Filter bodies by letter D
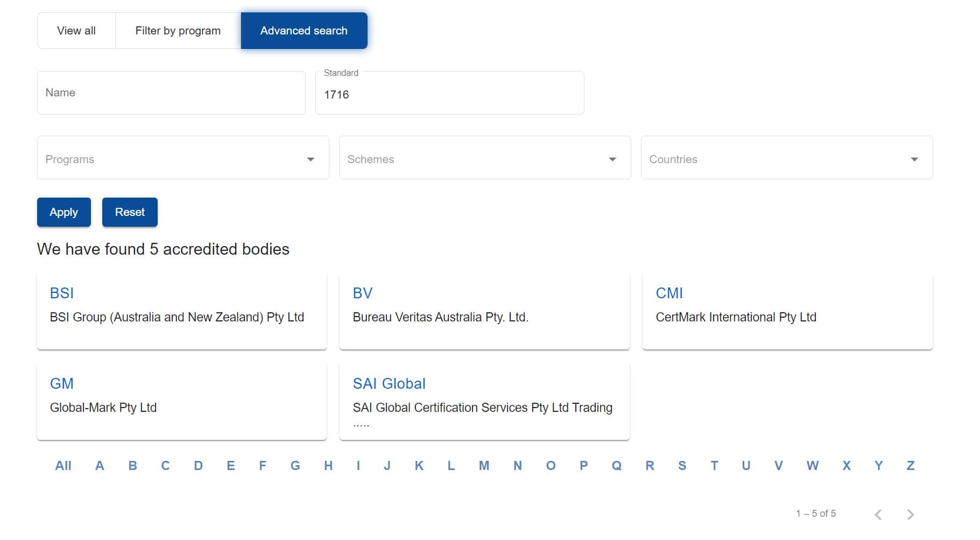This screenshot has width=980, height=540. [199, 466]
